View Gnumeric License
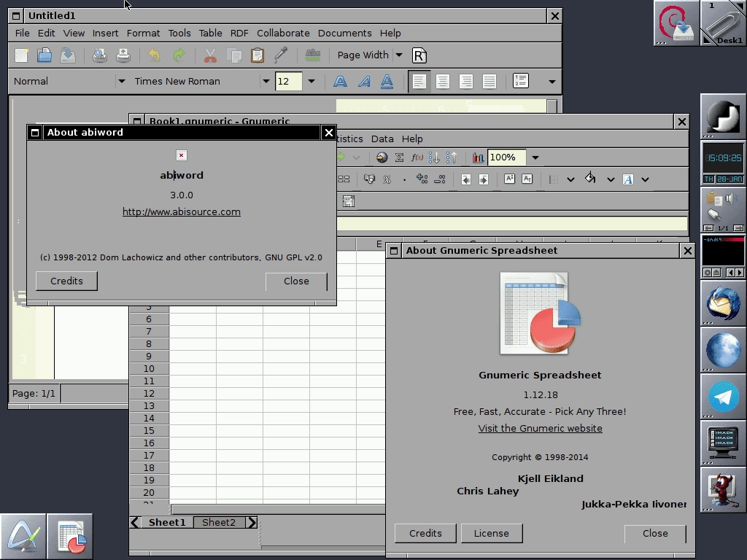Image resolution: width=747 pixels, height=560 pixels. point(491,533)
